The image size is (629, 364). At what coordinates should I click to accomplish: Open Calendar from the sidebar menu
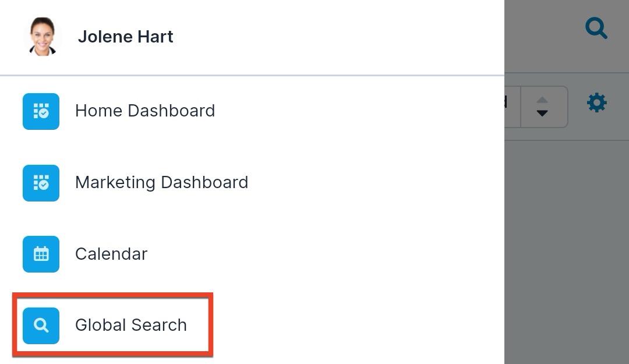point(111,254)
